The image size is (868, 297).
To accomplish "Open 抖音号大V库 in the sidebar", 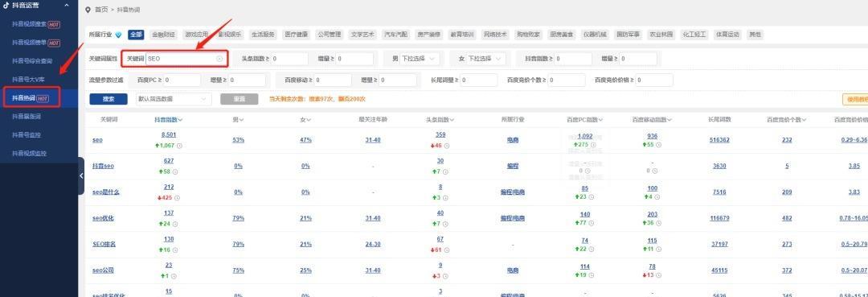I will click(x=28, y=80).
